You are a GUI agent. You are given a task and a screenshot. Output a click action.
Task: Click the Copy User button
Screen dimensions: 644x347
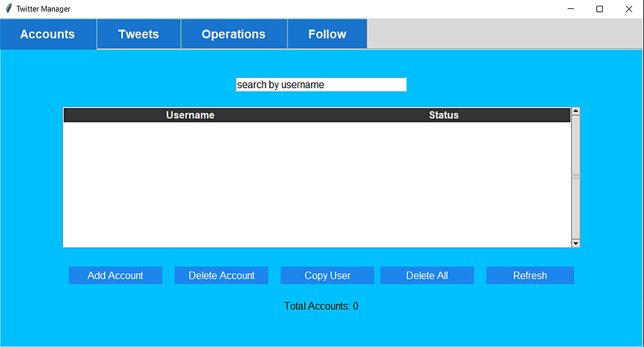327,276
